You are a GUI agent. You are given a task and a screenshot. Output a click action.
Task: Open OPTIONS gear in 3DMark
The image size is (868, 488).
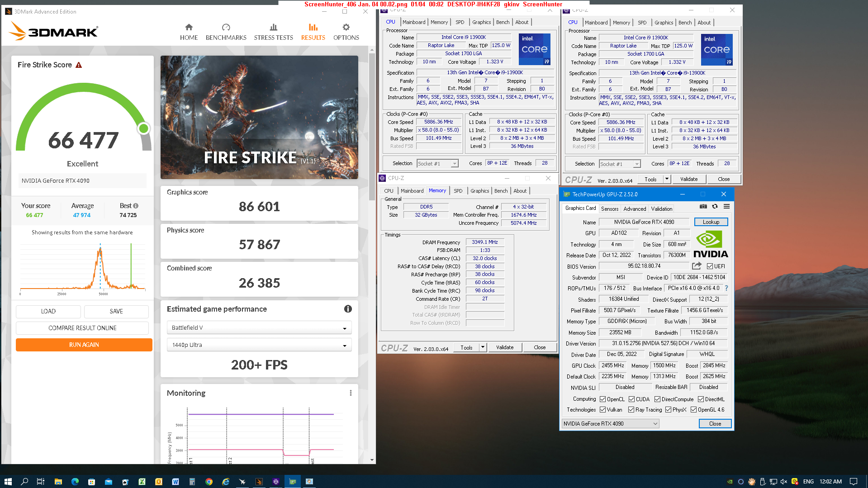pyautogui.click(x=346, y=32)
